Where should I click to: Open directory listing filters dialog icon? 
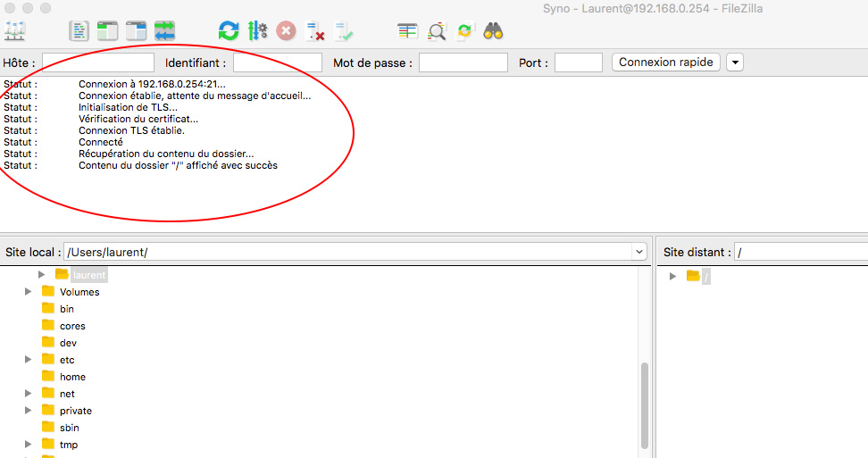(407, 31)
